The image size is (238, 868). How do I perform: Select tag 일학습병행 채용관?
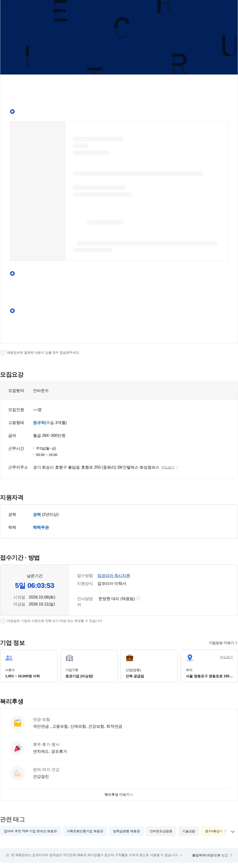tap(126, 831)
